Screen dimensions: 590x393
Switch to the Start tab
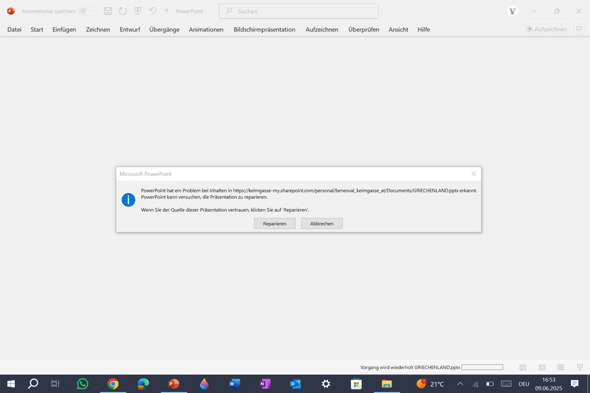point(37,29)
